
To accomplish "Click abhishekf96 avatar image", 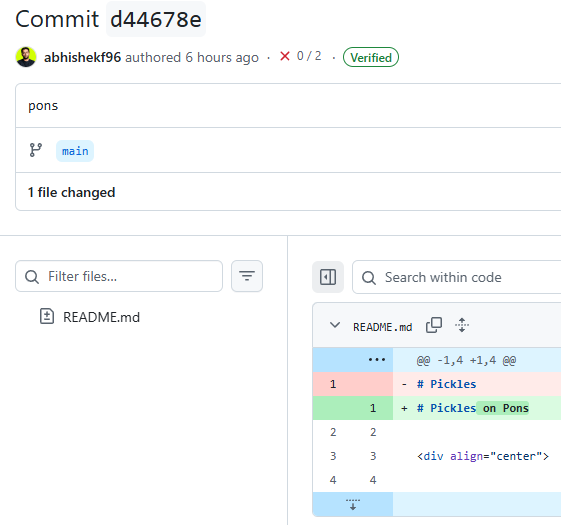I will click(x=26, y=57).
